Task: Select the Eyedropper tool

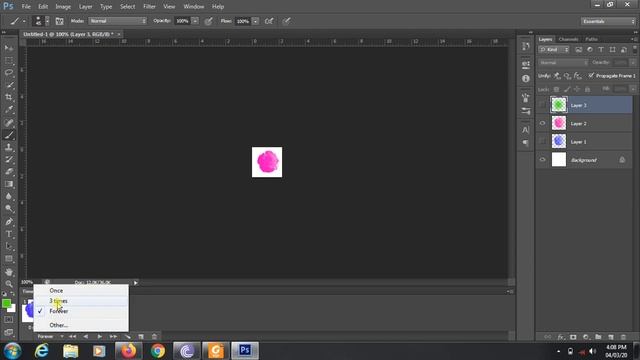Action: click(x=9, y=109)
